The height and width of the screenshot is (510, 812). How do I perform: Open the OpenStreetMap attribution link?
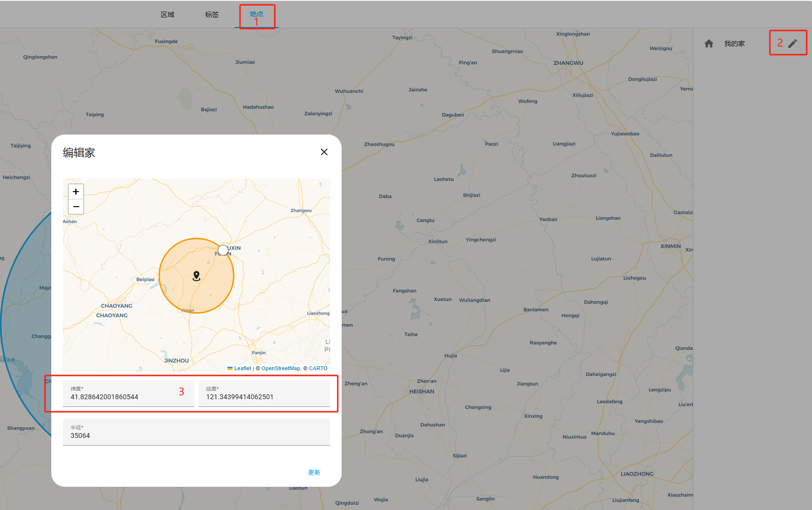281,368
